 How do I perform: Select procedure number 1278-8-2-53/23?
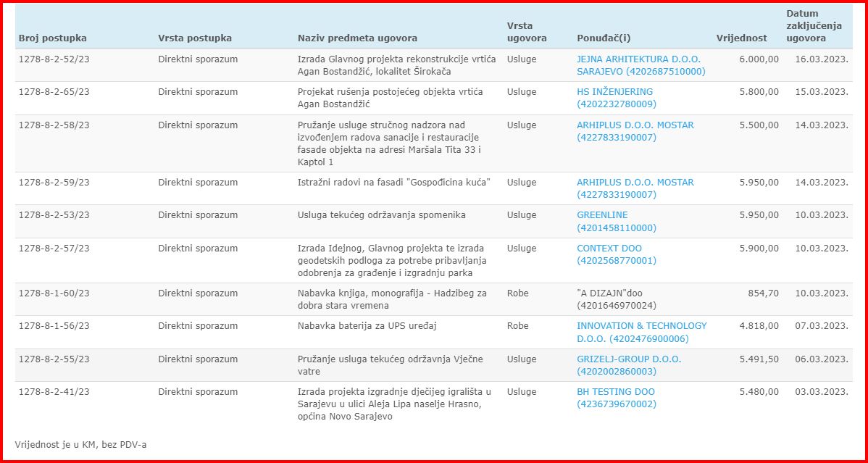point(54,215)
